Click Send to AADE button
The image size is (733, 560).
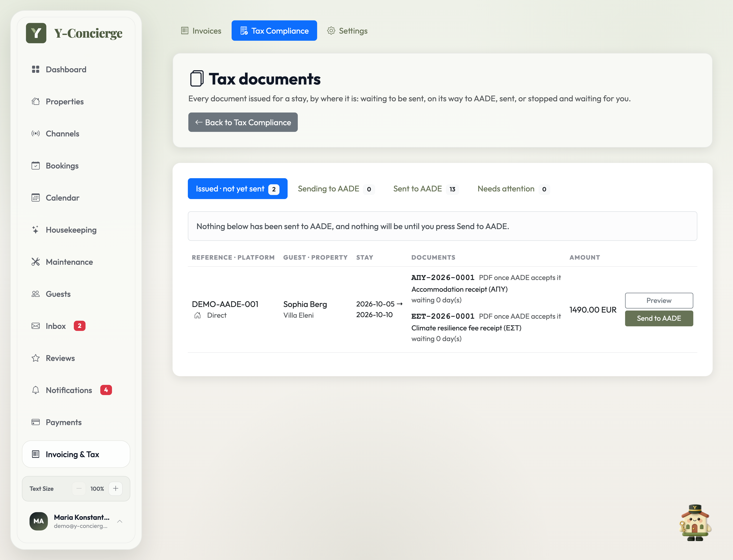pos(659,318)
